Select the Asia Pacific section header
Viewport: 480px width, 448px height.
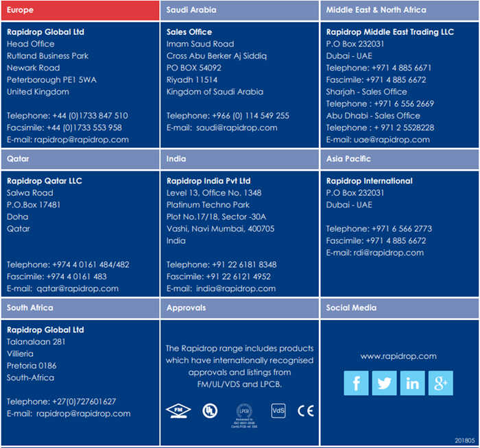(x=399, y=159)
